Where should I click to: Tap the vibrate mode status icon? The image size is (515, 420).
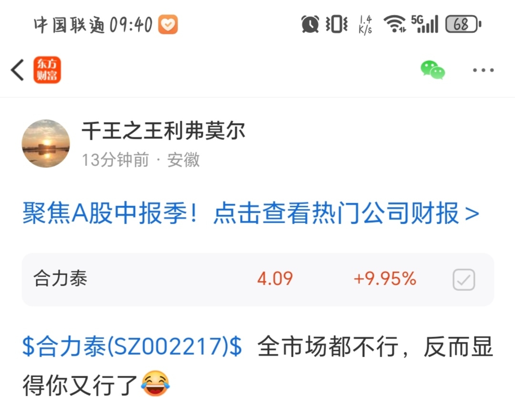[336, 24]
